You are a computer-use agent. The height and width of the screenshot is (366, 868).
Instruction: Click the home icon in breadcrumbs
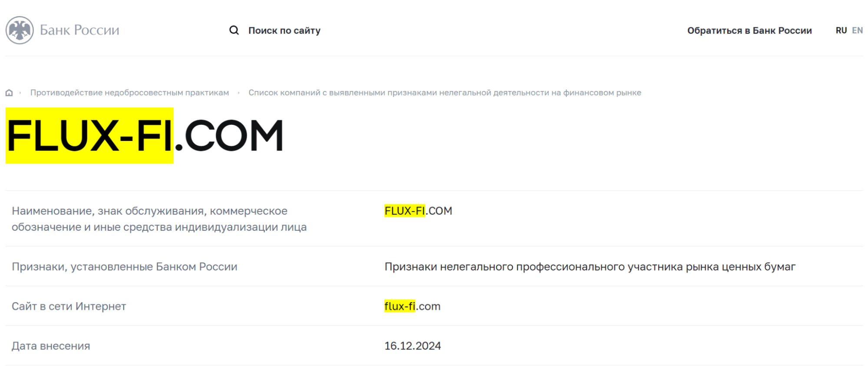point(9,93)
